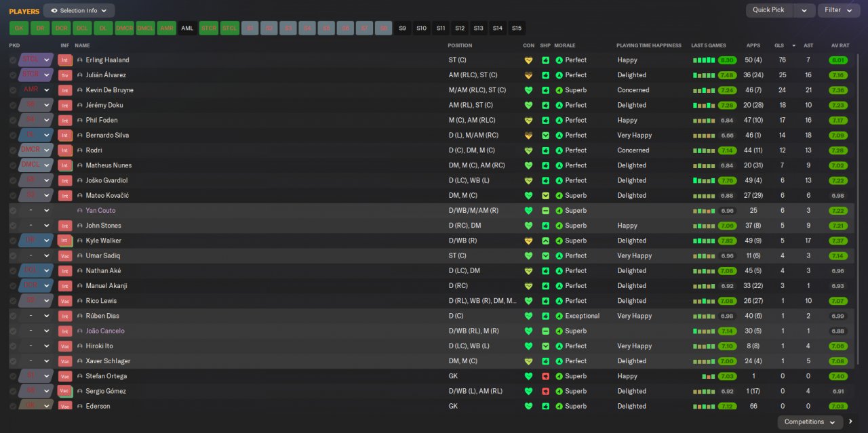This screenshot has height=433, width=868.
Task: Select the DMCR position slot
Action: 124,28
